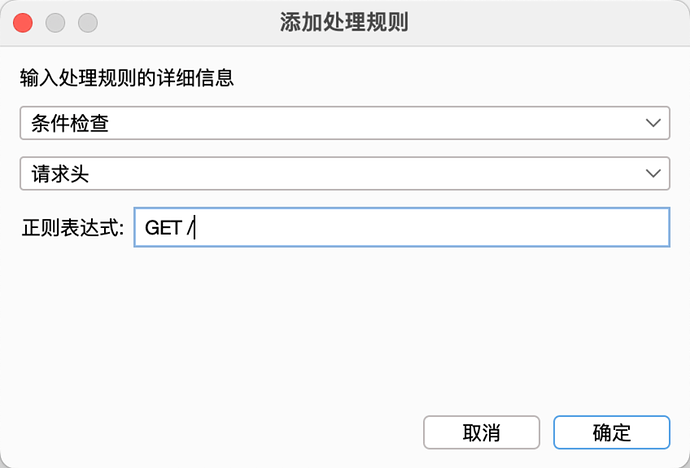690x468 pixels.
Task: Click the yellow minimize window button
Action: 55,22
